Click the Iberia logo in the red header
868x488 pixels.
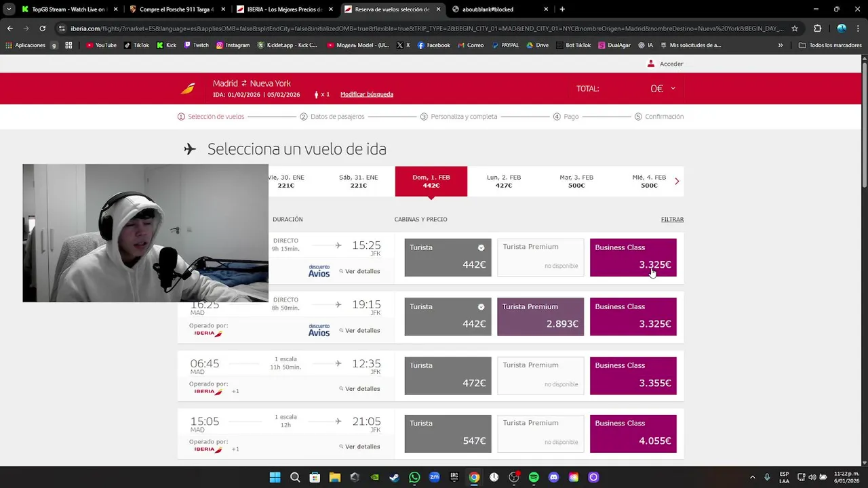(x=188, y=89)
